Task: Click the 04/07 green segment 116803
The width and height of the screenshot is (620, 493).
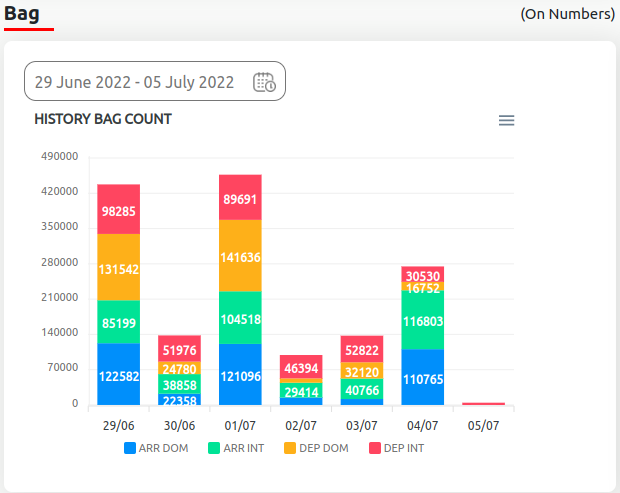Action: coord(422,320)
